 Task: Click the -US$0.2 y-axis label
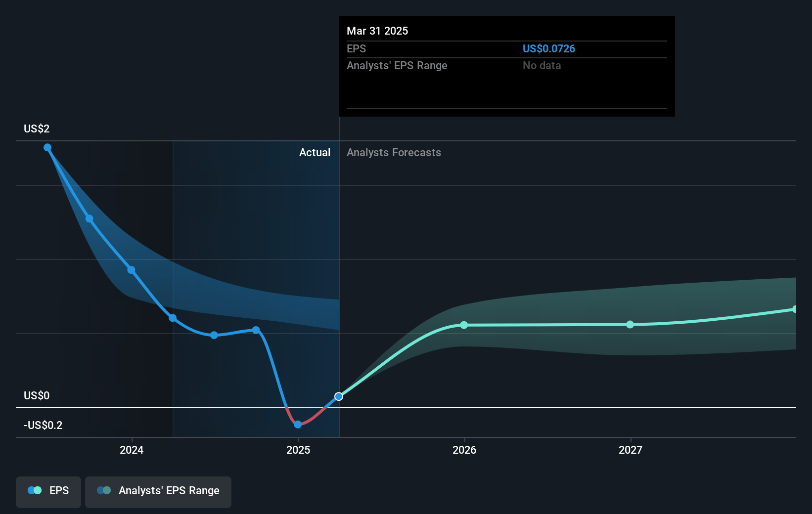pos(43,425)
